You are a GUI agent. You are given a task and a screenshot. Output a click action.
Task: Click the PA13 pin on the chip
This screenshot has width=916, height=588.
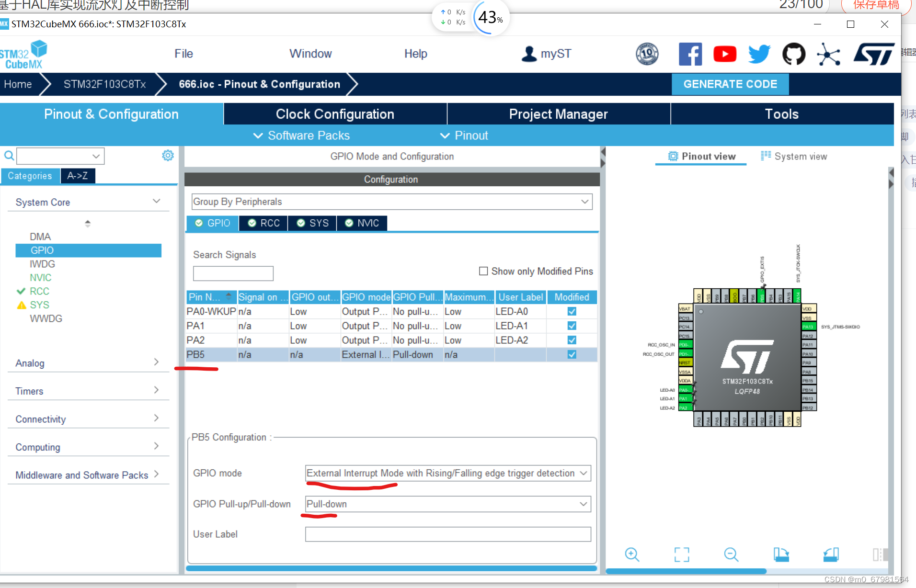tap(808, 327)
